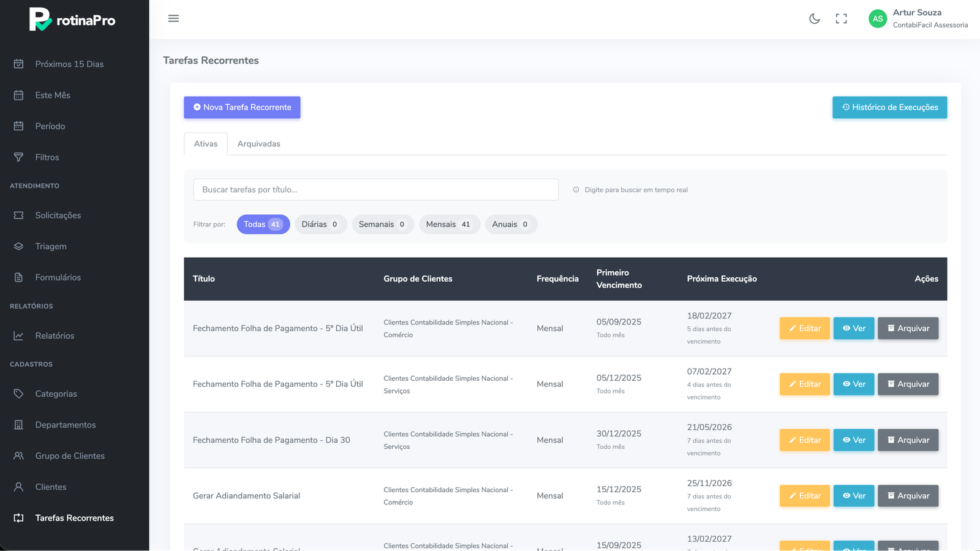
Task: Click the Clientes person icon
Action: point(18,487)
